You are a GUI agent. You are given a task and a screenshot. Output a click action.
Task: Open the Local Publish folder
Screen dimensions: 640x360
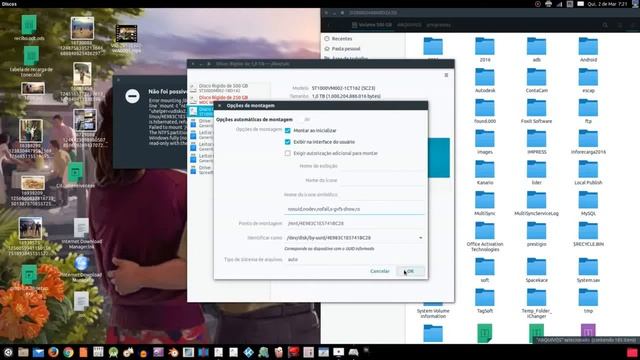pyautogui.click(x=588, y=172)
